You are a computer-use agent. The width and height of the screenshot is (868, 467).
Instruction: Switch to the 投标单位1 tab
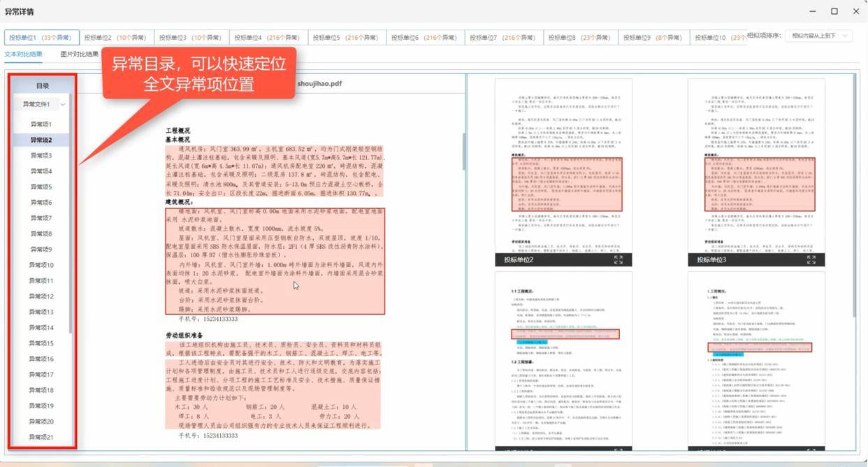41,37
